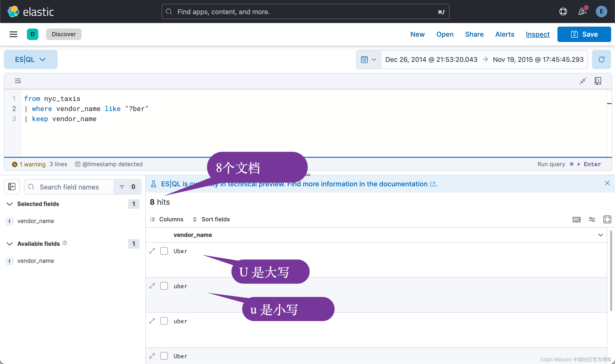Open the help menu lifebuoy icon
Image resolution: width=615 pixels, height=364 pixels.
coord(563,11)
